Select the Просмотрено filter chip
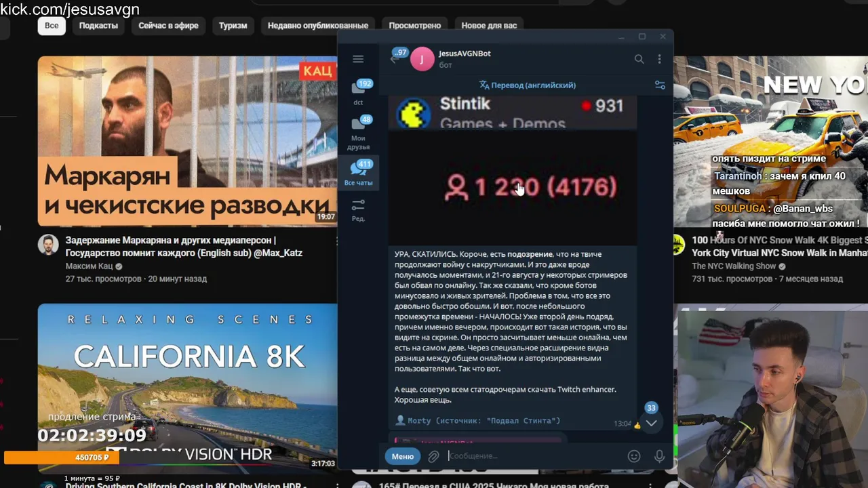This screenshot has height=488, width=868. click(415, 26)
